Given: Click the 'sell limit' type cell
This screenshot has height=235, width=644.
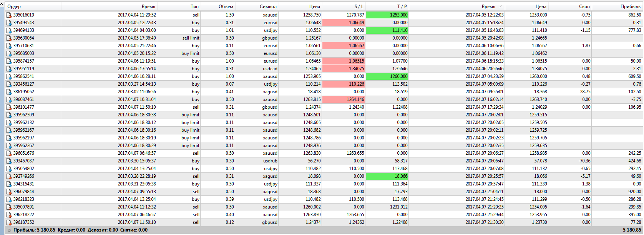Looking at the screenshot, I should pos(191,38).
